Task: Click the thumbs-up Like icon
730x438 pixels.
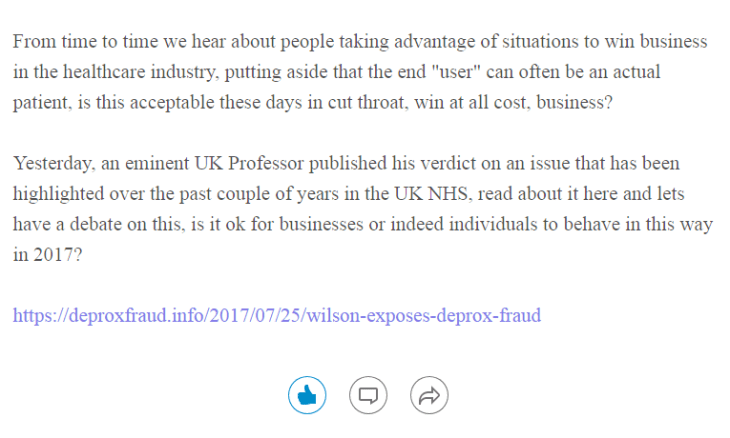Action: click(x=307, y=396)
